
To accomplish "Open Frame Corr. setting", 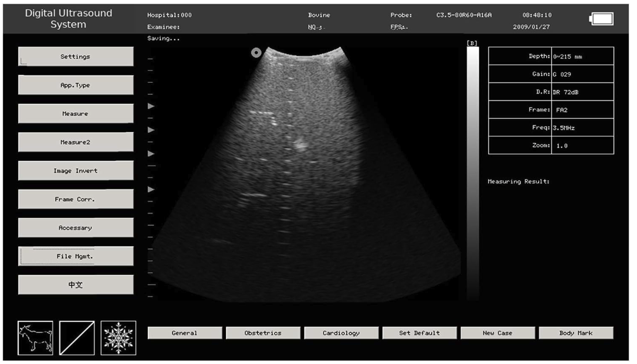I will tap(76, 199).
